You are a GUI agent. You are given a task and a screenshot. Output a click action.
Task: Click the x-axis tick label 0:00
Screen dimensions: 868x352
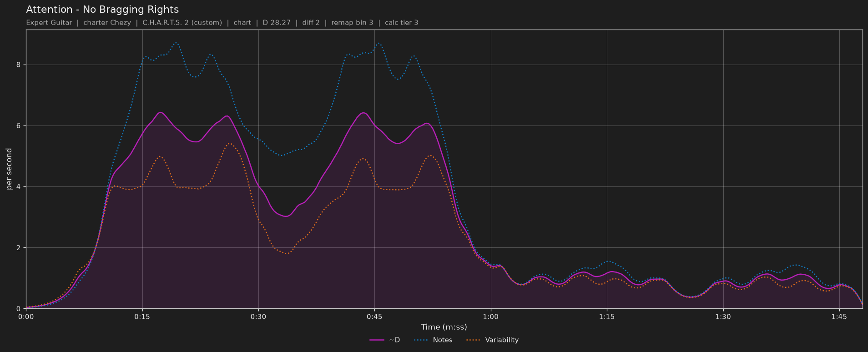coord(26,317)
